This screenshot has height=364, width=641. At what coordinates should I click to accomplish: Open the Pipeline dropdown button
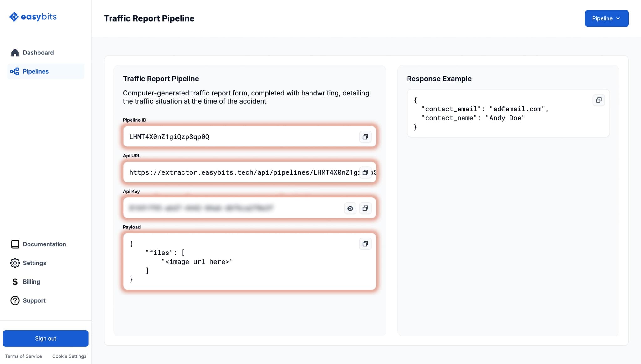[x=607, y=18]
